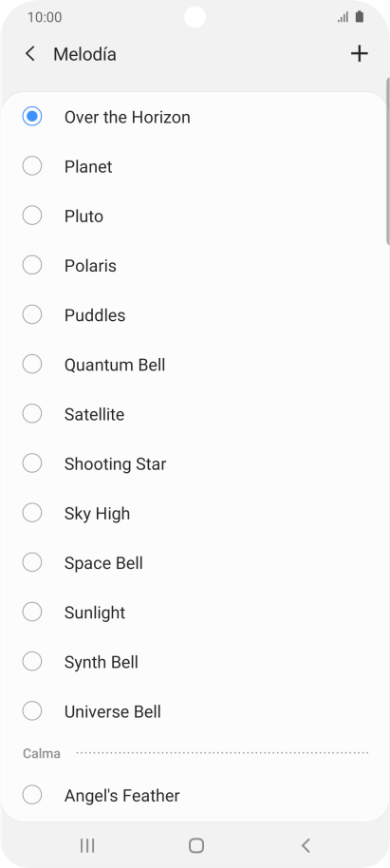Add a custom ringtone with plus icon
Image resolution: width=390 pixels, height=868 pixels.
(x=359, y=54)
